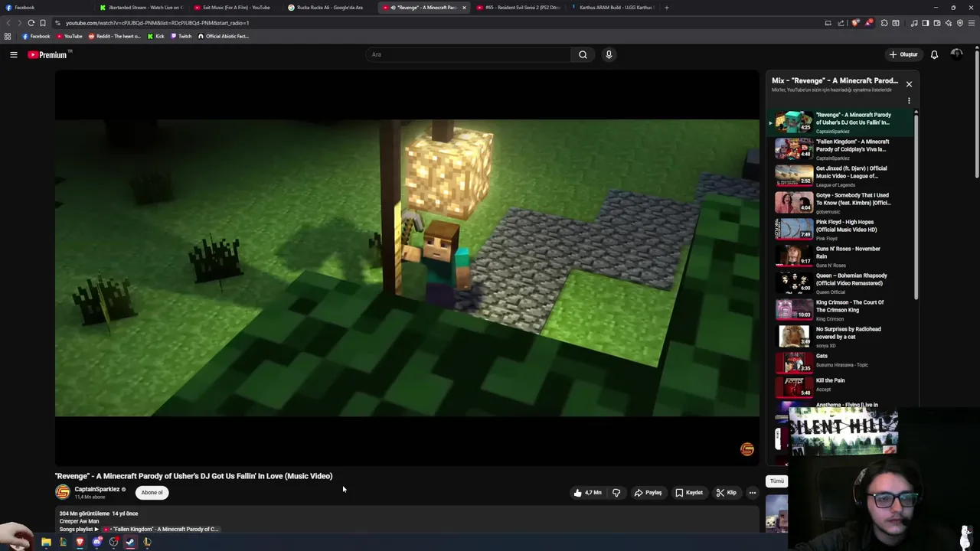Image resolution: width=980 pixels, height=551 pixels.
Task: Click the Oluştur create button
Action: click(x=903, y=54)
